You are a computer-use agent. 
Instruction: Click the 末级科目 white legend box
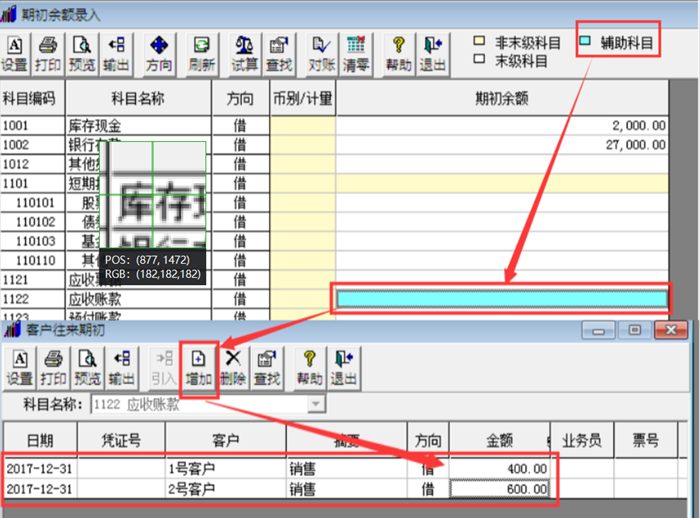tap(479, 59)
